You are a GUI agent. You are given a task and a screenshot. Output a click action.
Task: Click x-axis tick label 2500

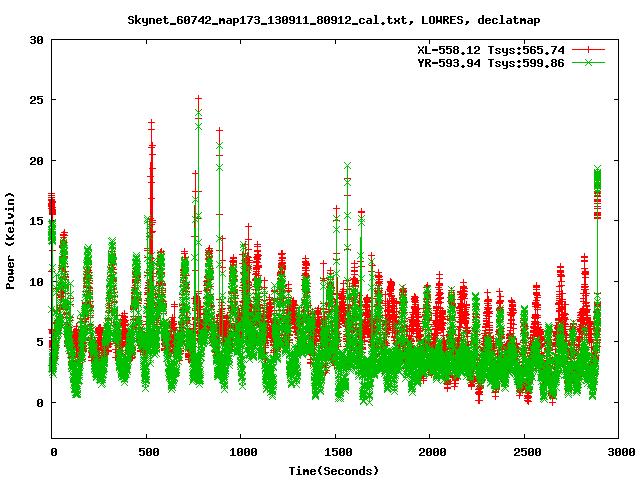point(527,452)
